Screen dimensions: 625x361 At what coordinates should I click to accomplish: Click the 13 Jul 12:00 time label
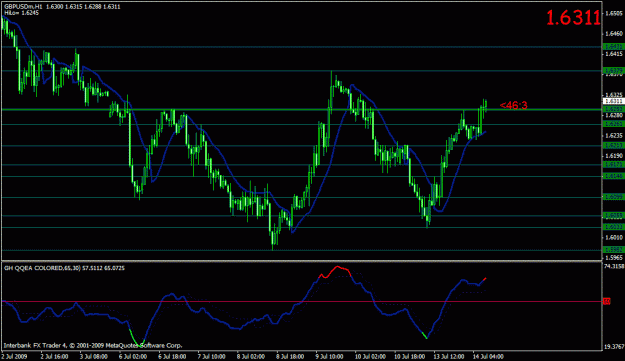(449, 356)
